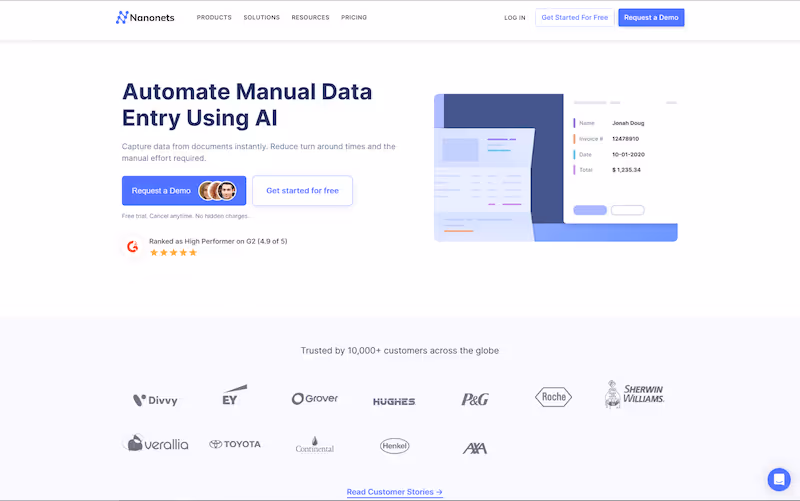Screen dimensions: 800x501
Task: Open Read Customer Stories link
Action: click(394, 492)
